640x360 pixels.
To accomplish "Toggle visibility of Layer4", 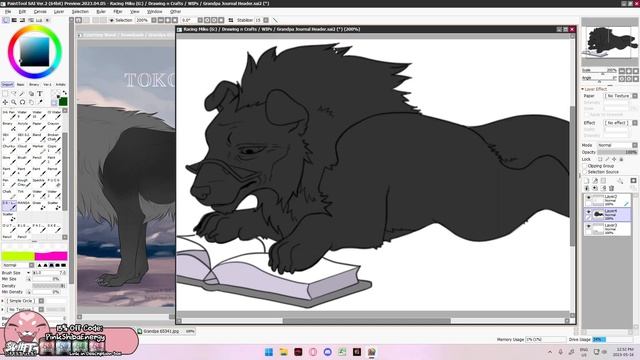I will pyautogui.click(x=588, y=211).
